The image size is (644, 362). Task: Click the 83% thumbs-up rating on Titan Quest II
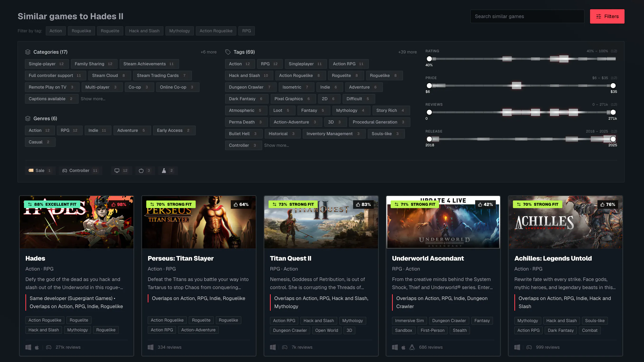363,205
